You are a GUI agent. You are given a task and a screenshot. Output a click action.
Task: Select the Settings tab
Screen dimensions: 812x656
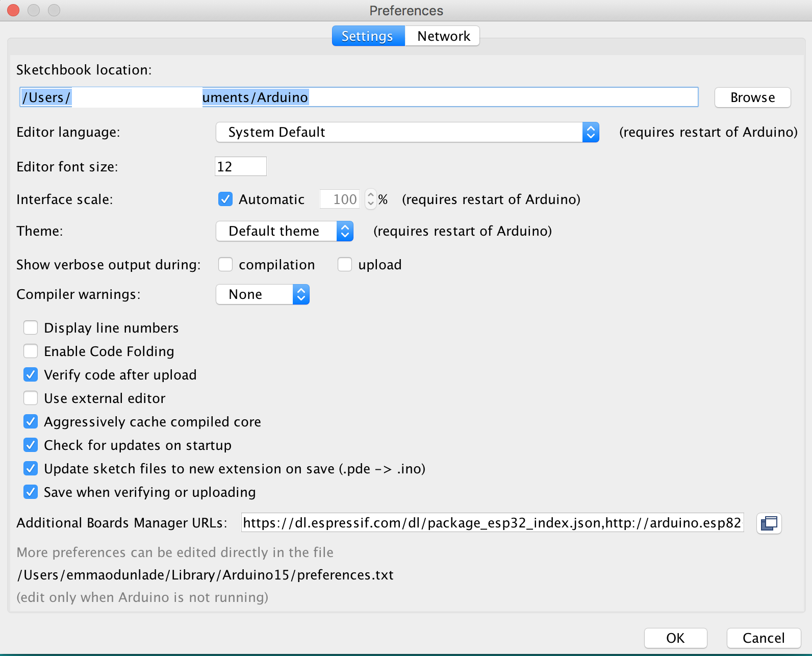coord(368,36)
